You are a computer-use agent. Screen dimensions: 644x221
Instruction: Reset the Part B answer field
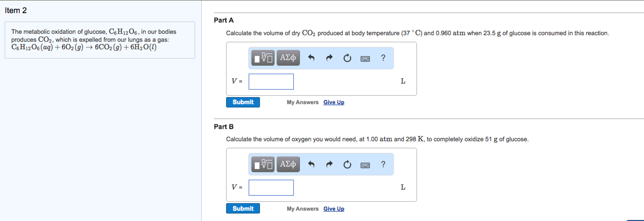point(347,164)
